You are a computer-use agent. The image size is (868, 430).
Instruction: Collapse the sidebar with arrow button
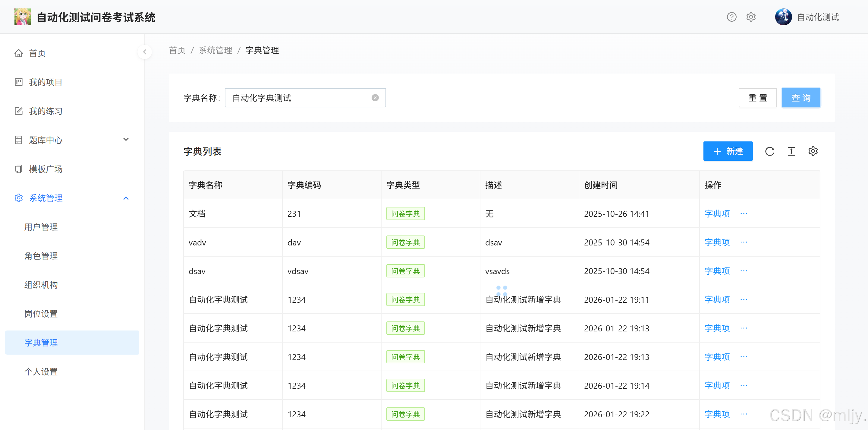pos(145,52)
